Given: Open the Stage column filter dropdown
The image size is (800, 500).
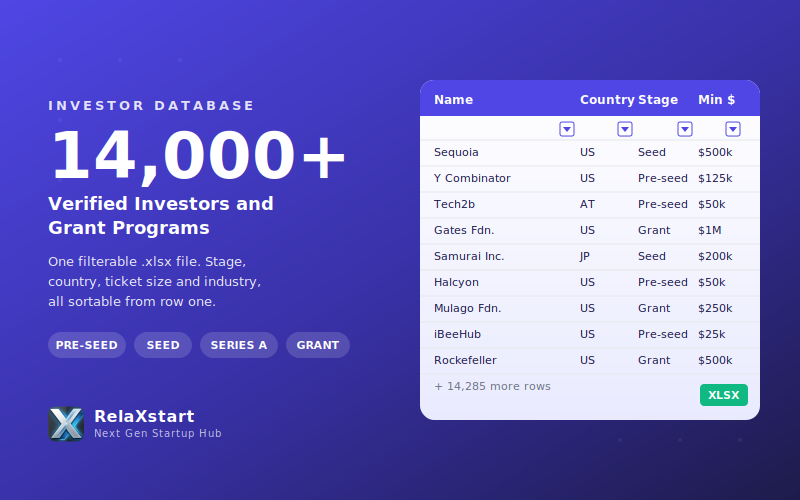Looking at the screenshot, I should click(685, 129).
